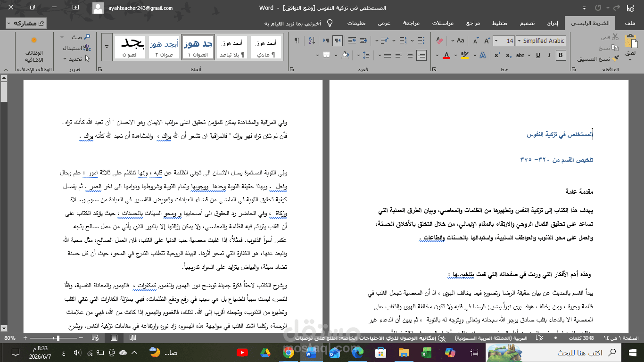Switch to the References (مراجع) tab

tap(473, 23)
